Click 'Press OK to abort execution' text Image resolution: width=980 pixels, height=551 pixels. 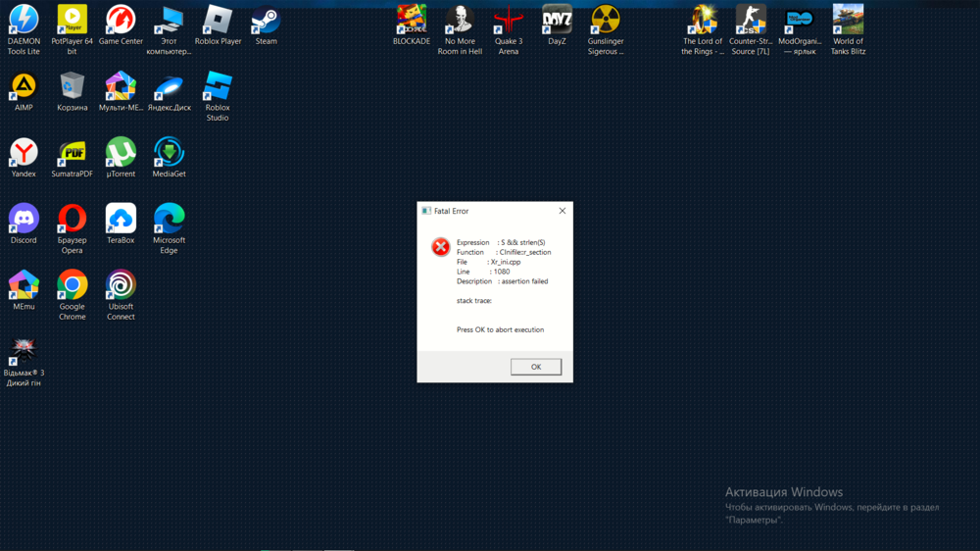coord(500,329)
